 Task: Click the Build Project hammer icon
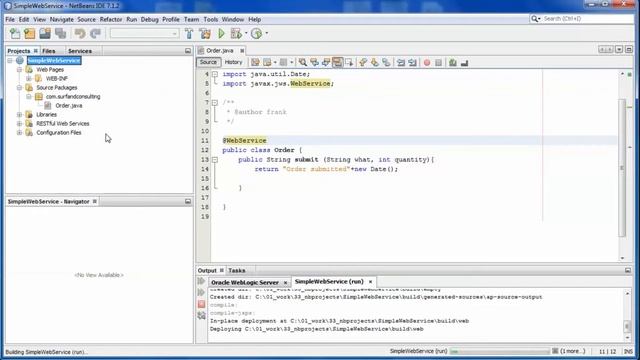pos(189,33)
